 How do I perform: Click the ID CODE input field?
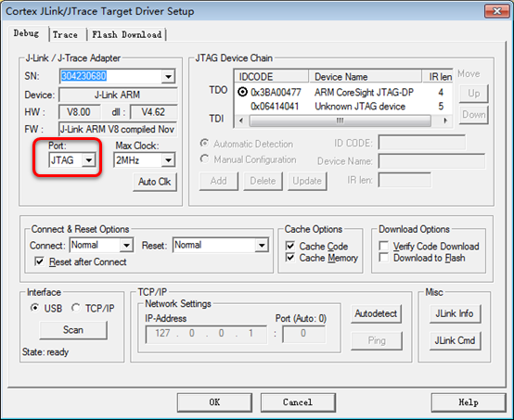(x=421, y=143)
